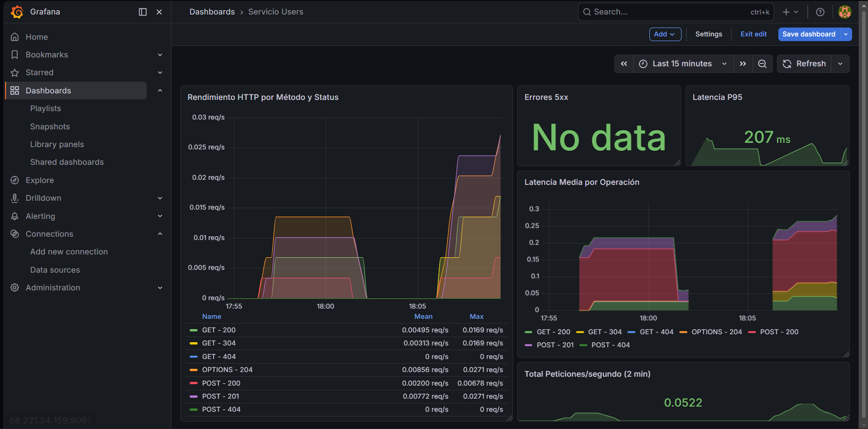Open the Home page icon

click(15, 37)
